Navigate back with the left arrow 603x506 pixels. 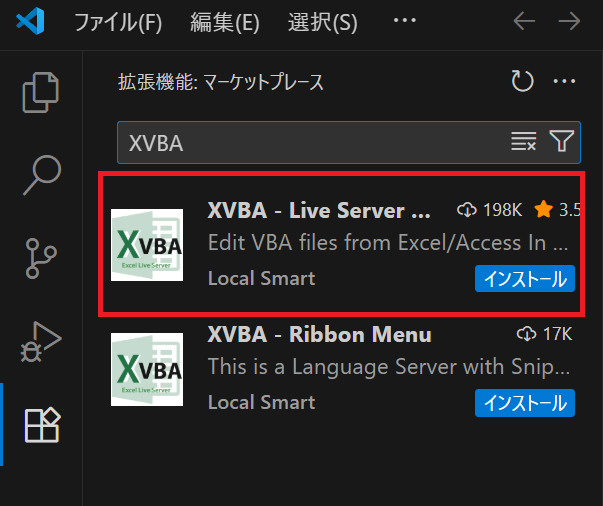coord(525,22)
